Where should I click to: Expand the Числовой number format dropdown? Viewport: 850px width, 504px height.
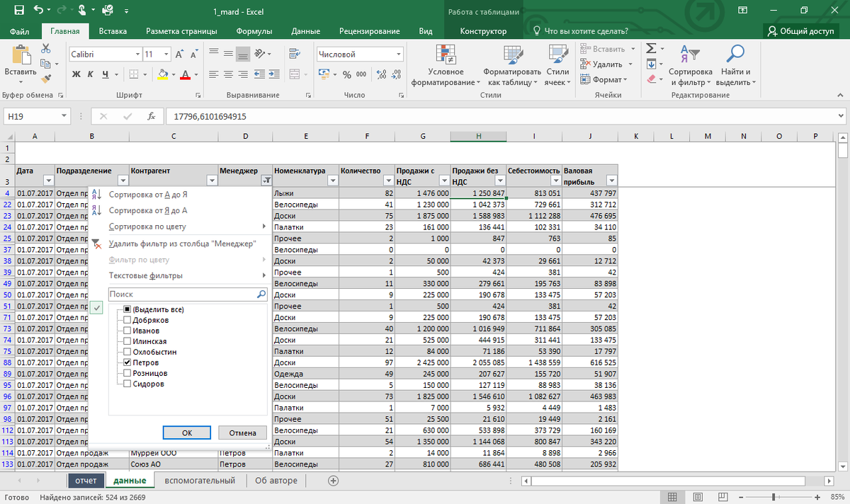pos(399,55)
